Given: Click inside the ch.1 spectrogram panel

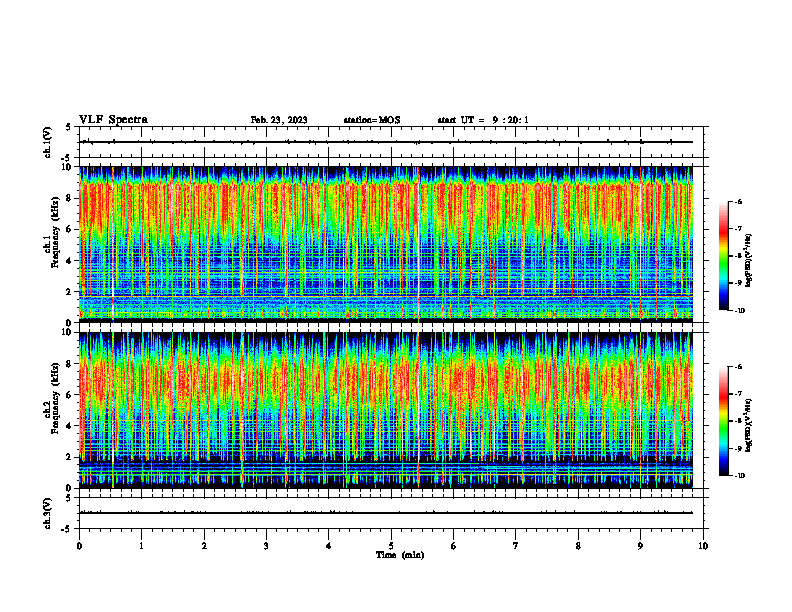Looking at the screenshot, I should click(386, 244).
